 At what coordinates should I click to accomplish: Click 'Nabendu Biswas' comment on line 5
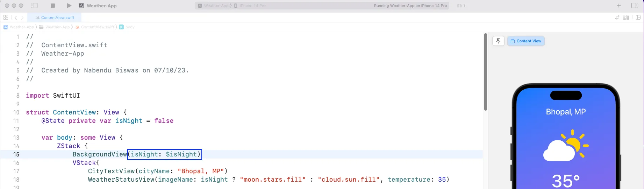click(x=111, y=70)
